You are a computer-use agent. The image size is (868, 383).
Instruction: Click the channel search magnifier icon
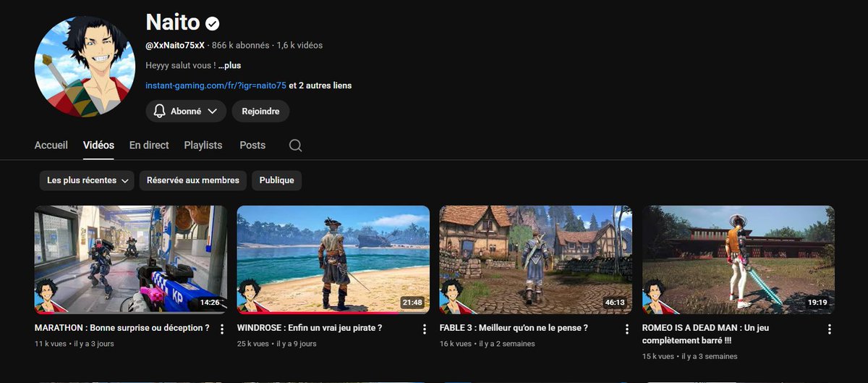(295, 146)
